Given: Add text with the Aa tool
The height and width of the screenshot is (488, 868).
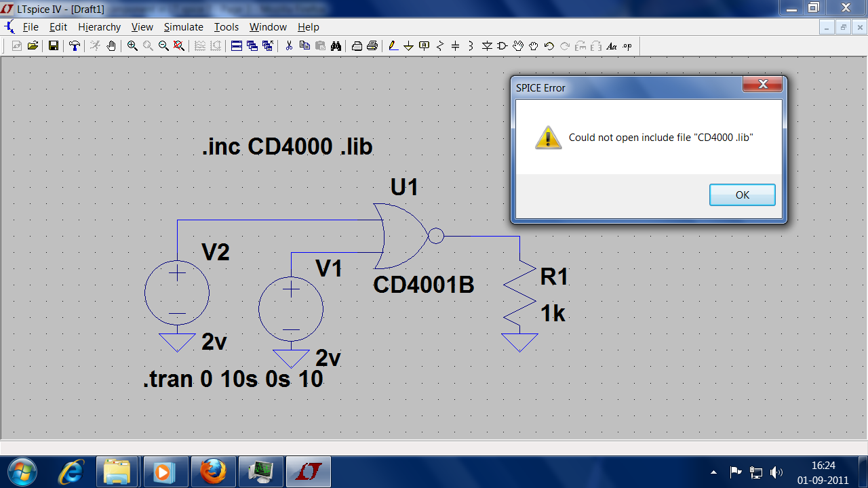Looking at the screenshot, I should (x=612, y=46).
